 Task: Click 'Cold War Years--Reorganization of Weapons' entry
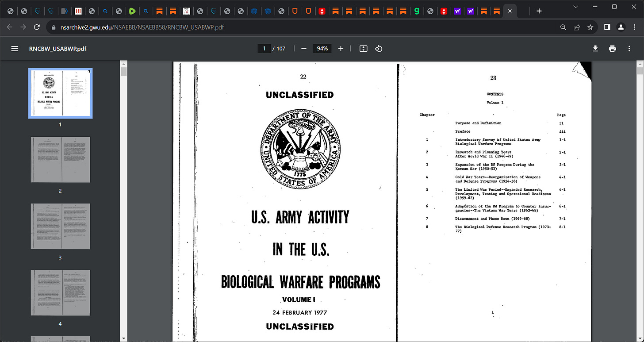point(498,179)
